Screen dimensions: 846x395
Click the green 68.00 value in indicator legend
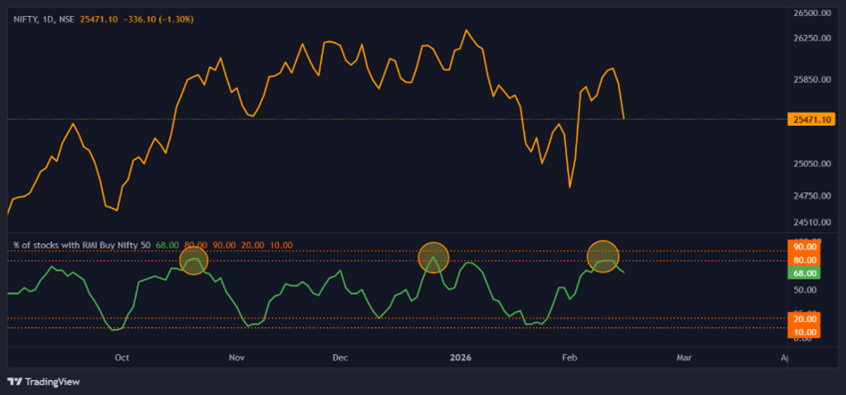click(x=166, y=245)
